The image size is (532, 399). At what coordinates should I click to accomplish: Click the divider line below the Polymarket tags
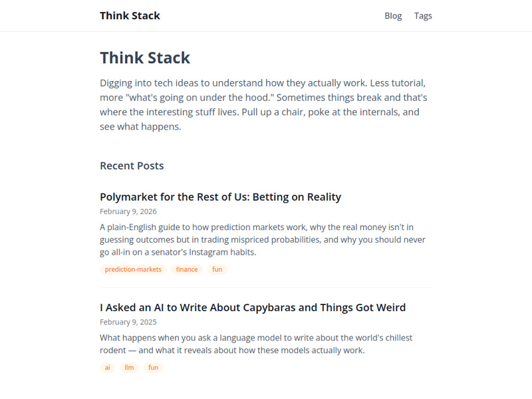[x=266, y=287]
